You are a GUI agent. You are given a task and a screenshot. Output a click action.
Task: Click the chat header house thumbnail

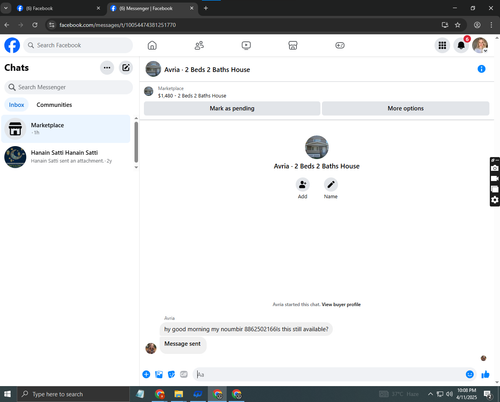click(x=153, y=69)
